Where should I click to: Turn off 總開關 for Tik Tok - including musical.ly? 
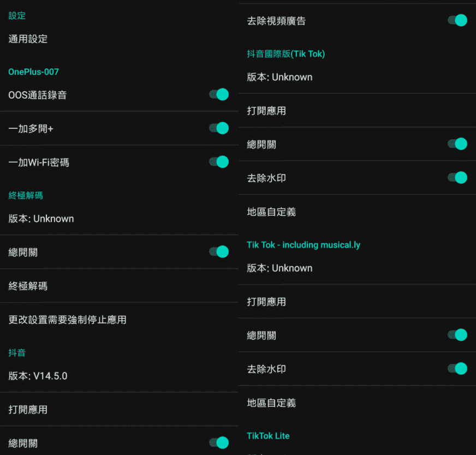pyautogui.click(x=456, y=335)
